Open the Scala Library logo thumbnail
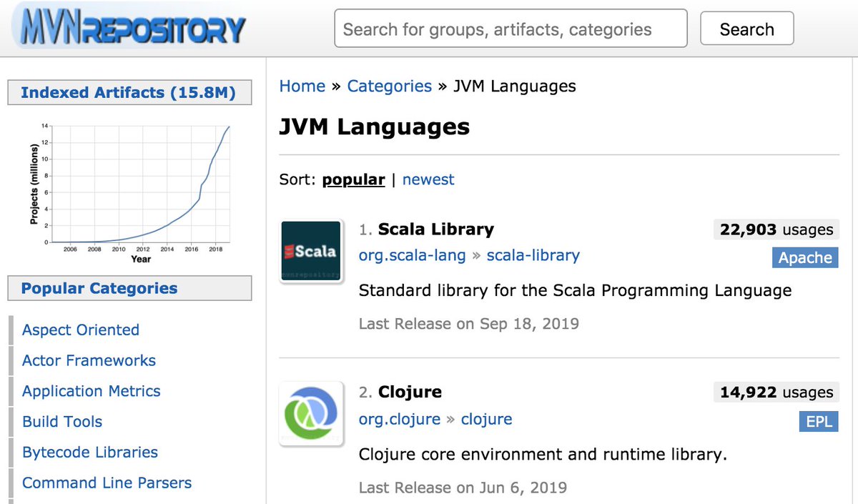 [x=310, y=252]
